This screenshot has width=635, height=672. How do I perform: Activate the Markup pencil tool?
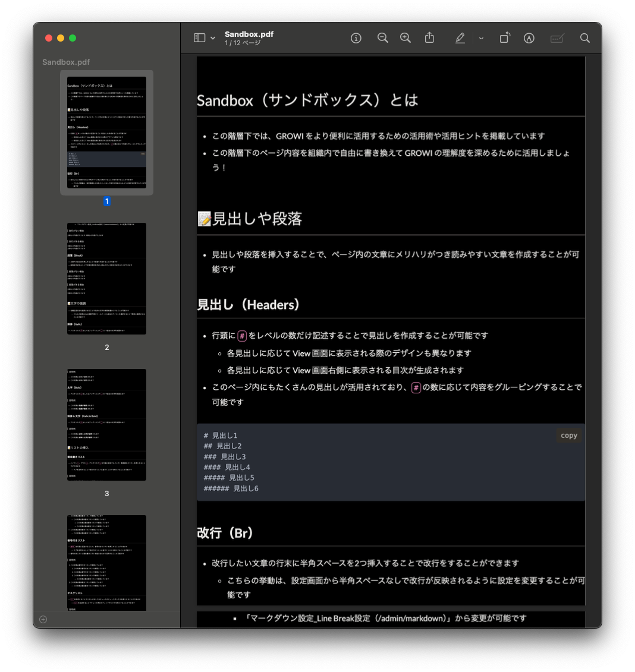(460, 38)
